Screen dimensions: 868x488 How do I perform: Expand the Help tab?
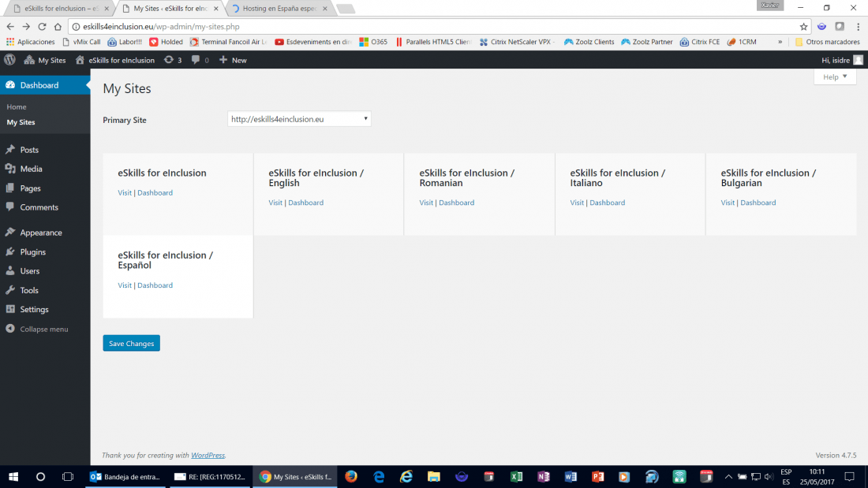click(x=835, y=77)
